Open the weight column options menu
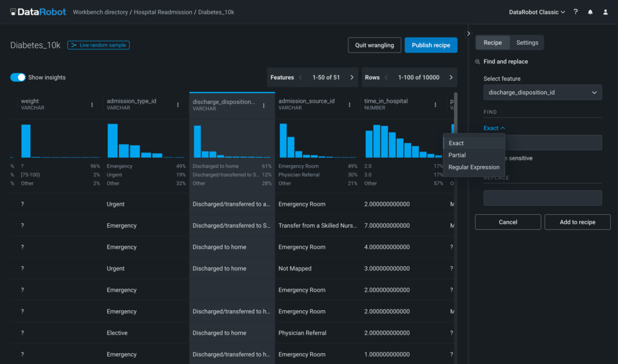The height and width of the screenshot is (364, 618). tap(92, 105)
